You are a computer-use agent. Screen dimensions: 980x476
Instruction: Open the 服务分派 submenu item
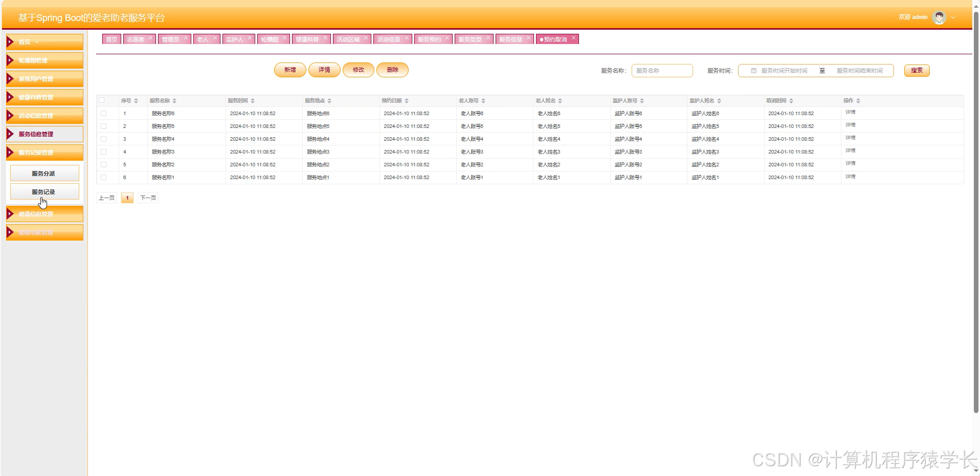tap(44, 173)
